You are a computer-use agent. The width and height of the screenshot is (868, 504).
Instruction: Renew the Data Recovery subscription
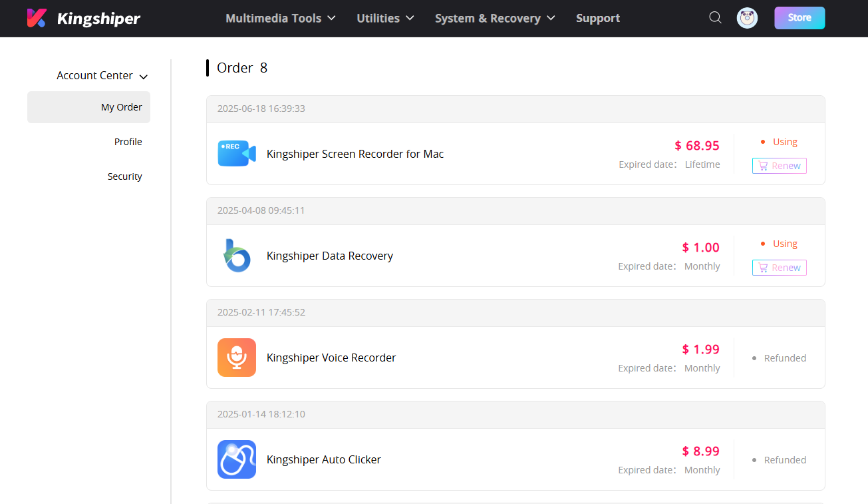coord(779,268)
